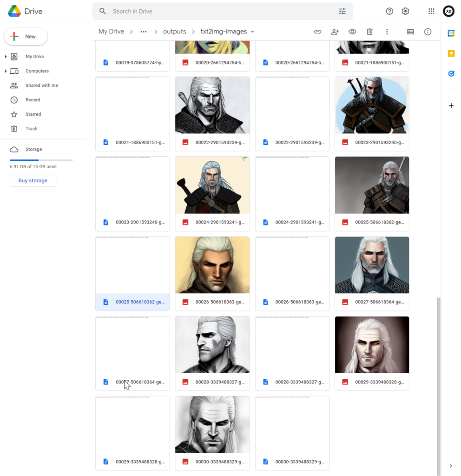Open the txt2img-images folder dropdown

pyautogui.click(x=252, y=32)
